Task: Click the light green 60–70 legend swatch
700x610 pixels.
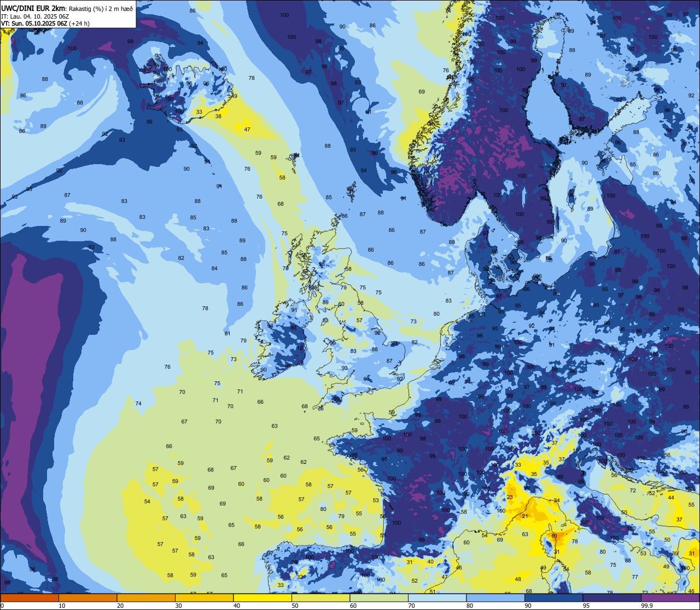Action: coord(379,597)
